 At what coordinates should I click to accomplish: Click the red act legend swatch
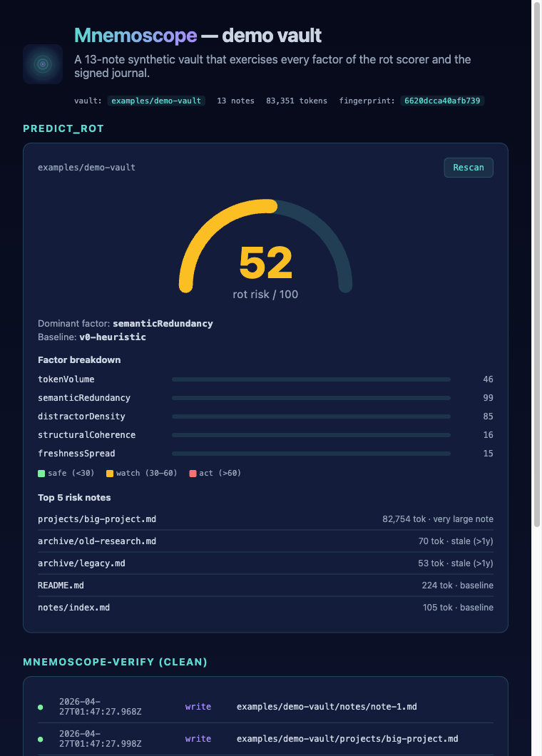pos(193,474)
